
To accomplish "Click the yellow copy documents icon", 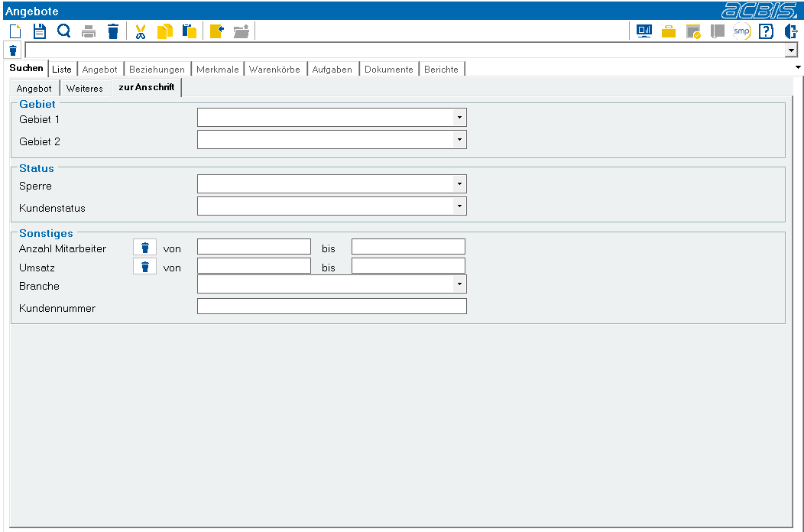I will click(x=164, y=32).
